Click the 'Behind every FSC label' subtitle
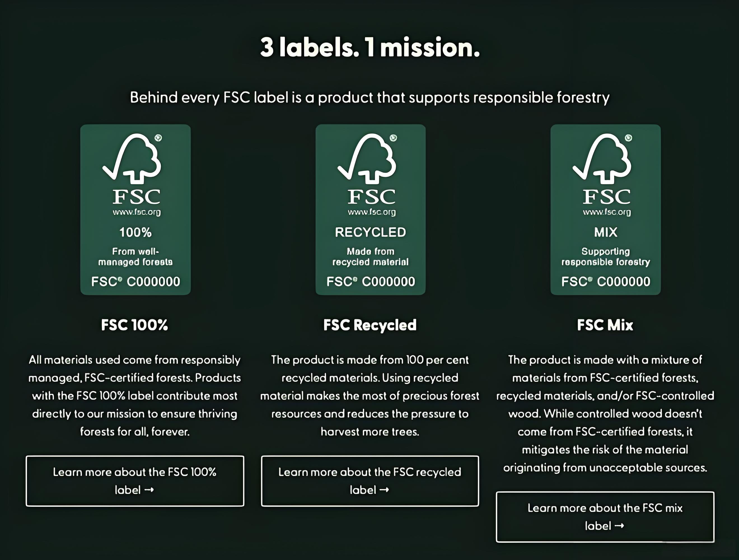 tap(370, 97)
